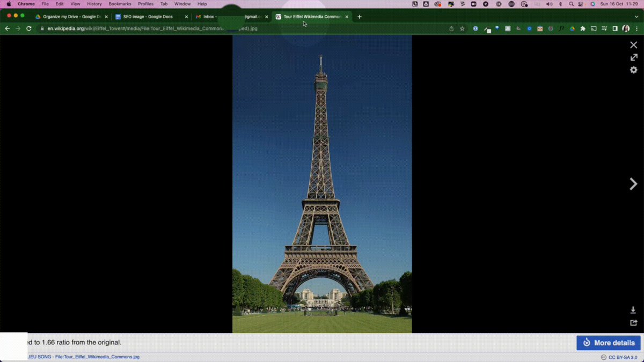This screenshot has height=362, width=644.
Task: Open the next image arrow chevron
Action: pyautogui.click(x=633, y=184)
